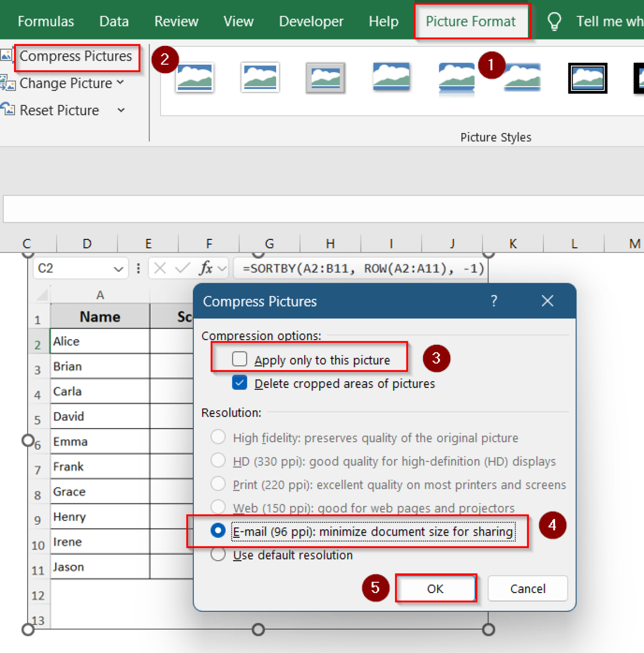Open the Review ribbon tab

coord(176,21)
